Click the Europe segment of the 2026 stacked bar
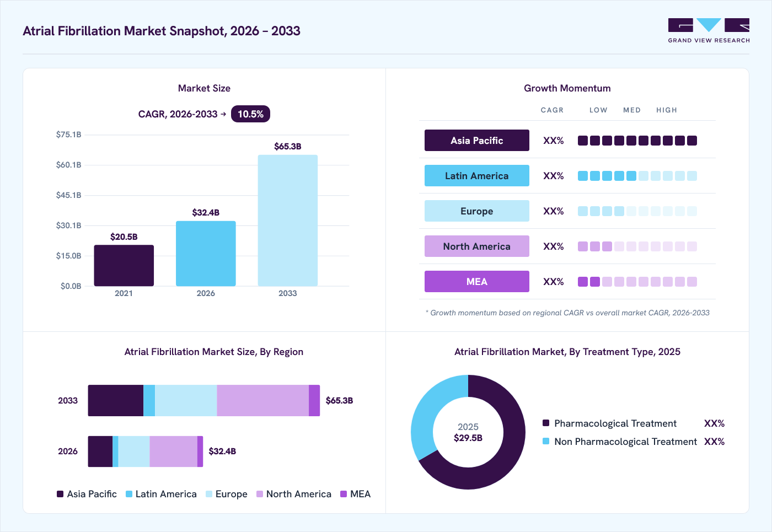The image size is (772, 532). [134, 452]
